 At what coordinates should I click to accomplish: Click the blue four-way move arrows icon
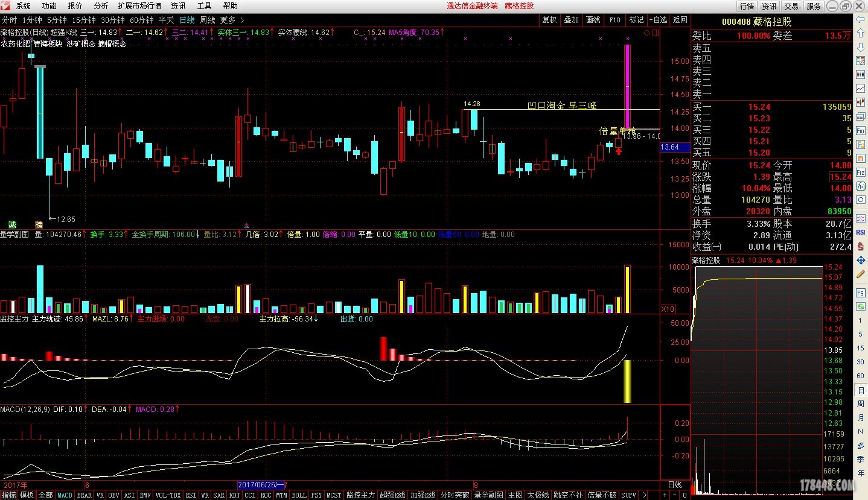point(861,260)
